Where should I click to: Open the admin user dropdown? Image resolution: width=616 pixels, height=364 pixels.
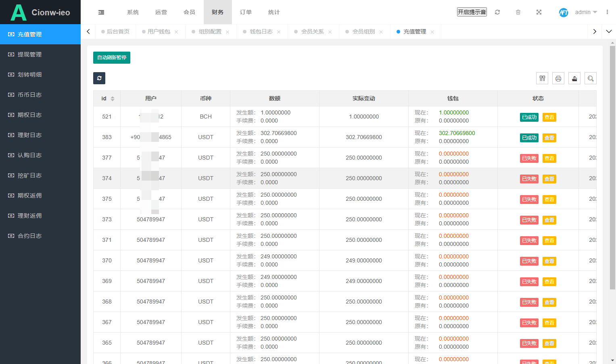coord(583,12)
